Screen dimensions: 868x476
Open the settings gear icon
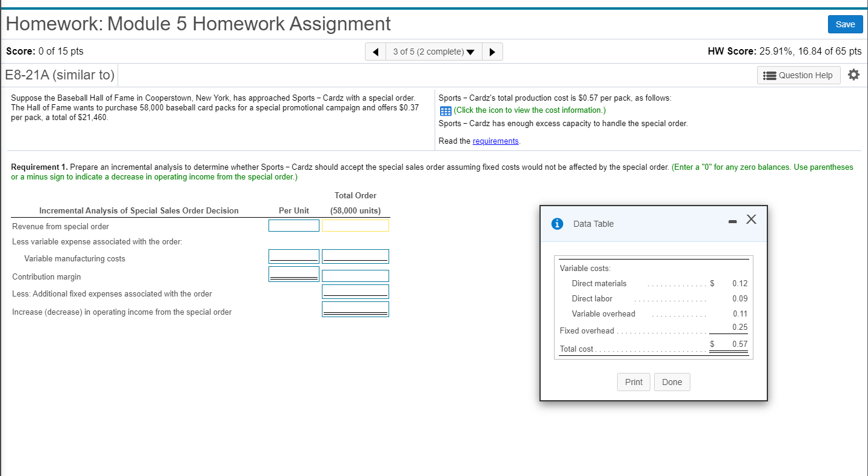[854, 74]
